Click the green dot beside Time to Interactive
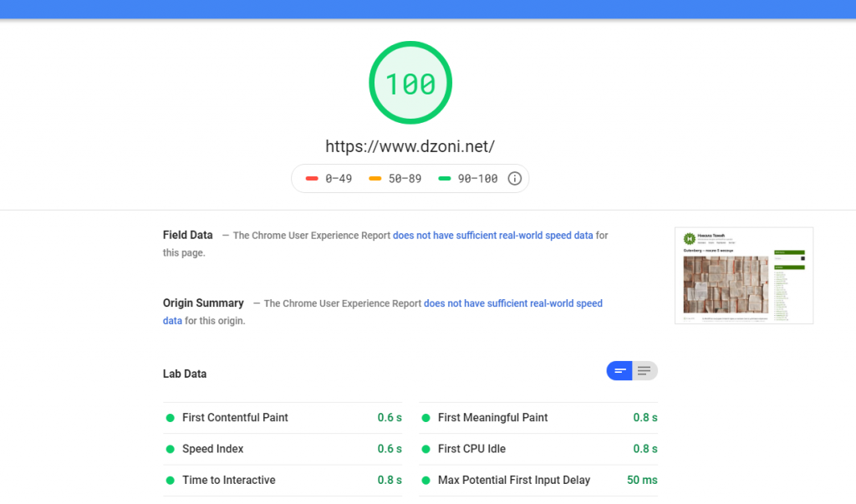Screen dimensions: 856x504 (x=171, y=481)
